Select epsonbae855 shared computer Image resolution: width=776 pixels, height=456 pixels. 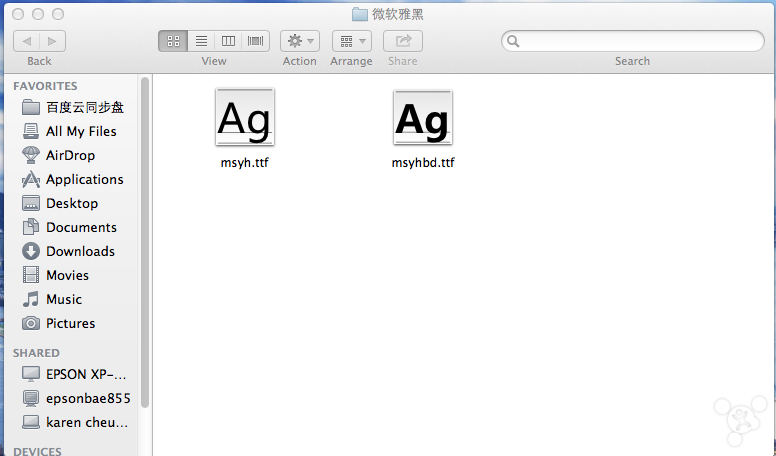click(x=76, y=398)
